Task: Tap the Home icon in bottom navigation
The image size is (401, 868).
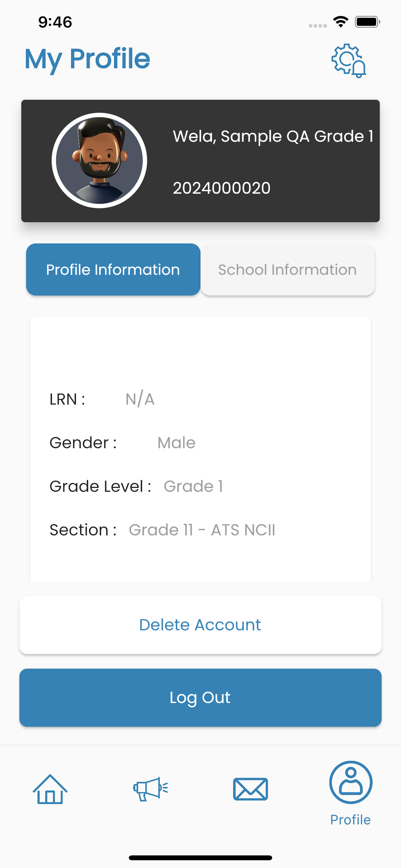Action: click(50, 789)
